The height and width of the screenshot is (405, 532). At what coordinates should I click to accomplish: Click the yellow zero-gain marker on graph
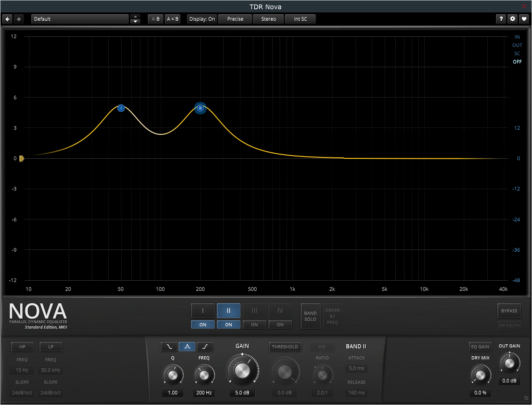pyautogui.click(x=21, y=158)
